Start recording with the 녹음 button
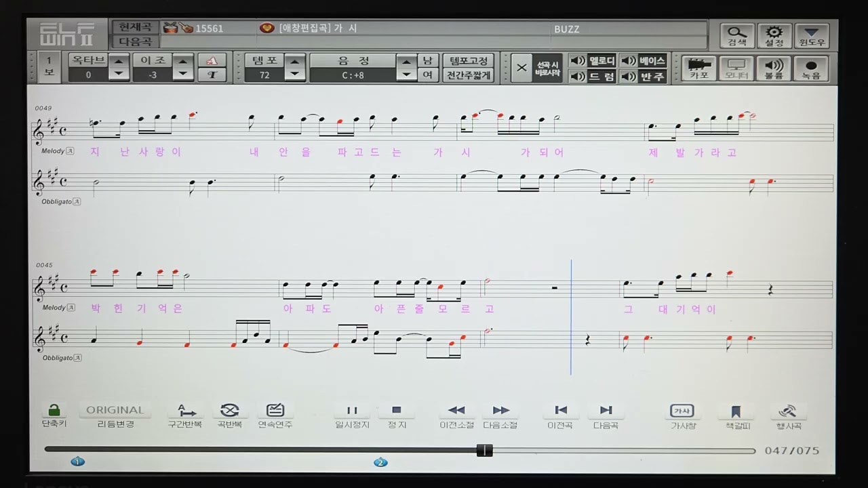This screenshot has width=868, height=488. [x=811, y=68]
